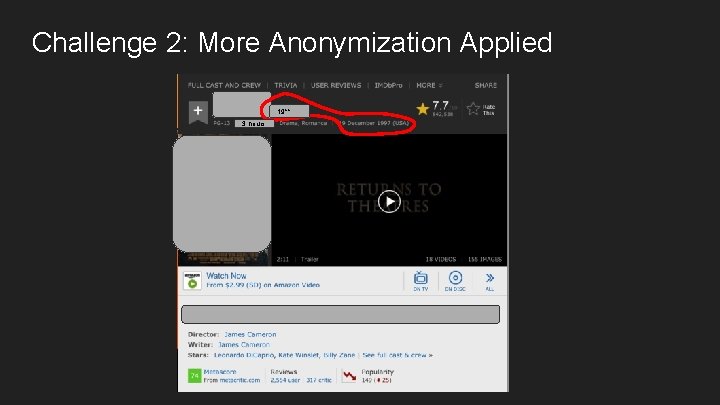Click the Rate This star outline
The height and width of the screenshot is (405, 720).
(x=473, y=109)
